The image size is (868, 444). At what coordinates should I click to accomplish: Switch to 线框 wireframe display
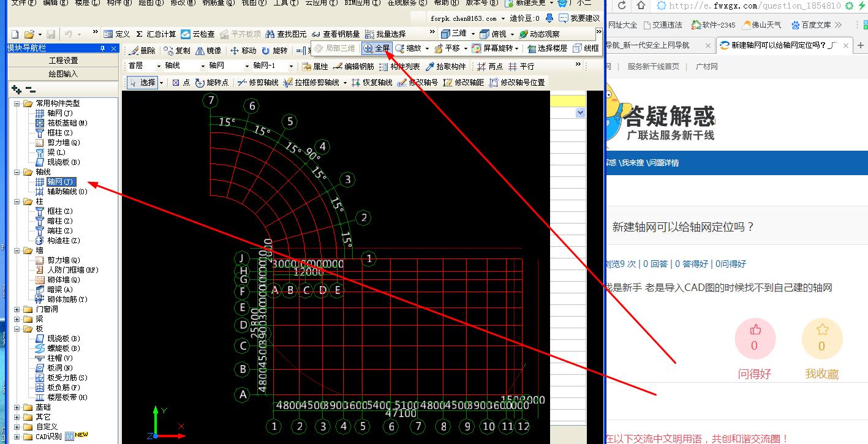[586, 48]
